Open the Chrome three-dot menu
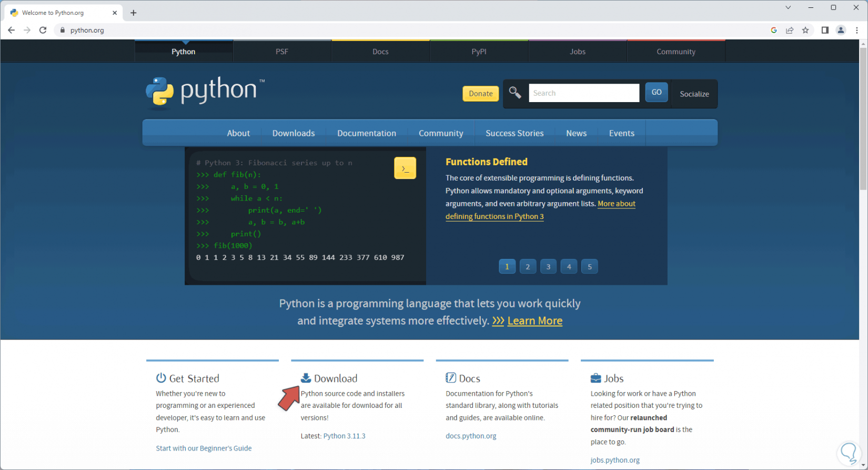The height and width of the screenshot is (470, 868). [857, 30]
